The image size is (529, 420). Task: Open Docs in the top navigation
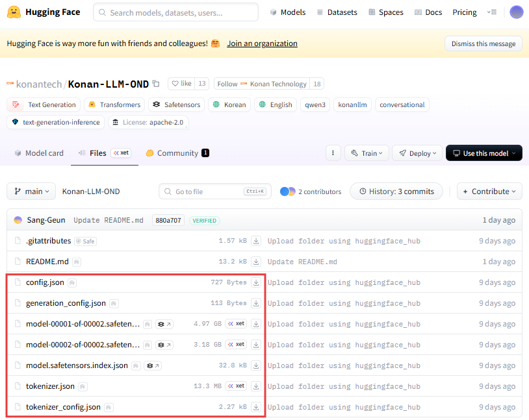pos(428,12)
